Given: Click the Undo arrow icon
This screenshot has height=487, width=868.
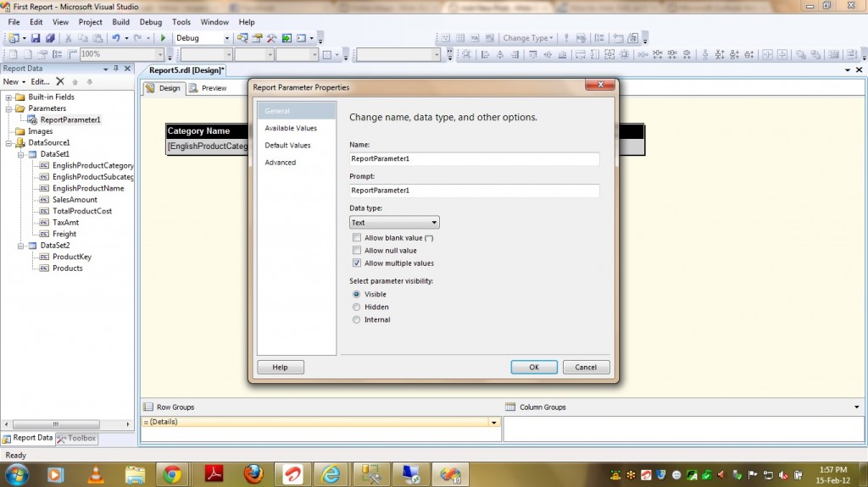Looking at the screenshot, I should (115, 38).
